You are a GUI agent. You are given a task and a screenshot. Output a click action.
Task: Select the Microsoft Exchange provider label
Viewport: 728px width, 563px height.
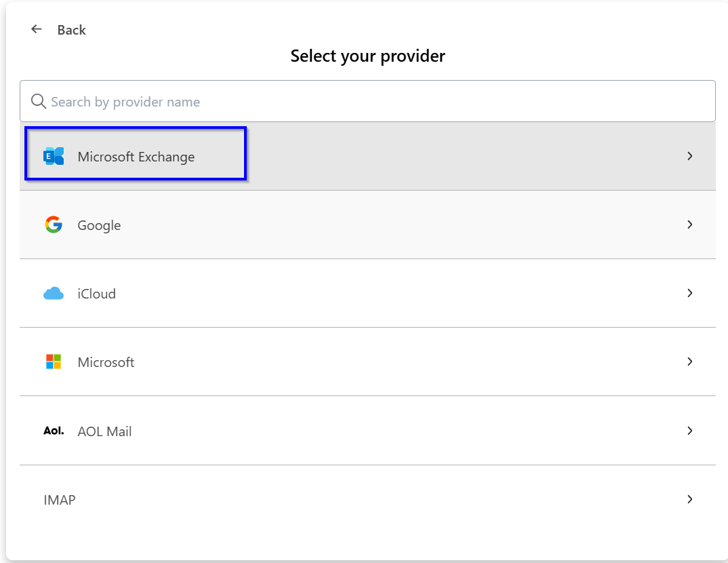[136, 157]
